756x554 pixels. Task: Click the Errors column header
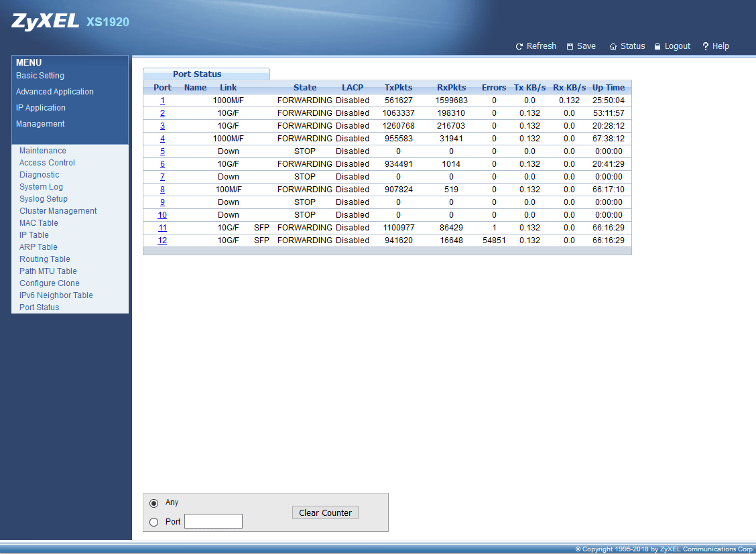[494, 88]
